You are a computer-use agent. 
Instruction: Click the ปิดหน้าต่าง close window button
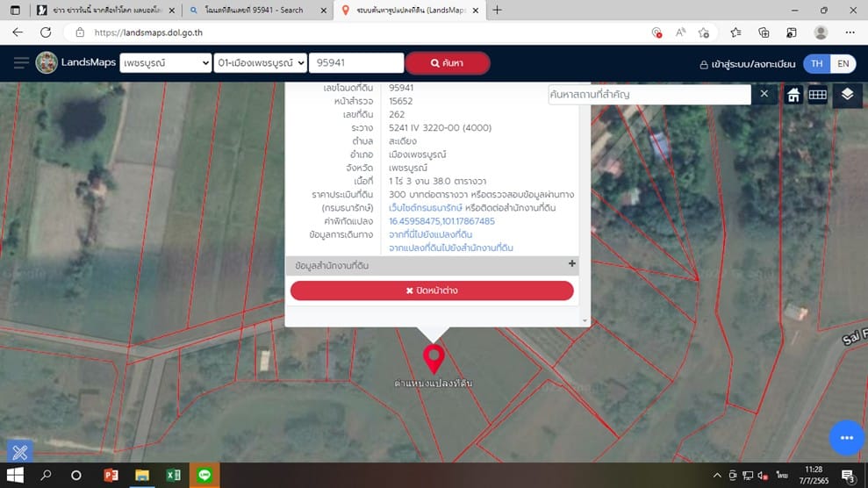[432, 291]
